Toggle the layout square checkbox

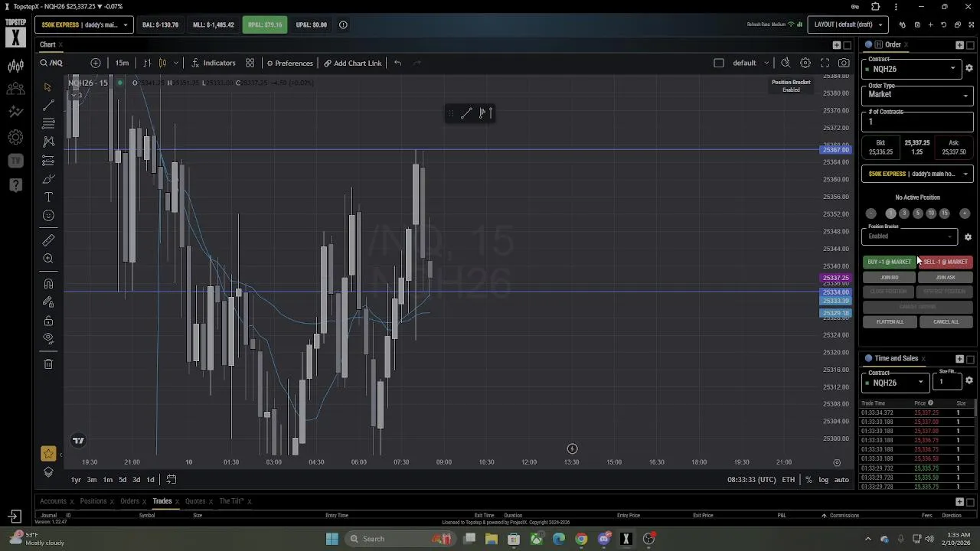(718, 63)
